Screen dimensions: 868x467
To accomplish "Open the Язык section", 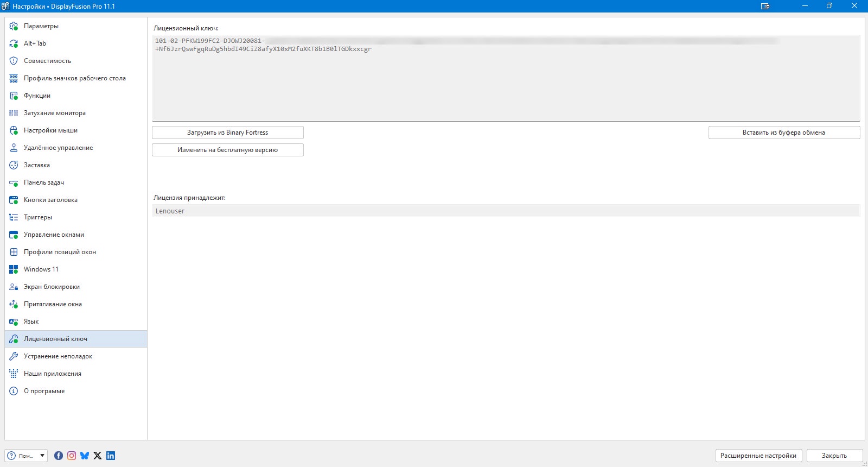I will point(76,321).
